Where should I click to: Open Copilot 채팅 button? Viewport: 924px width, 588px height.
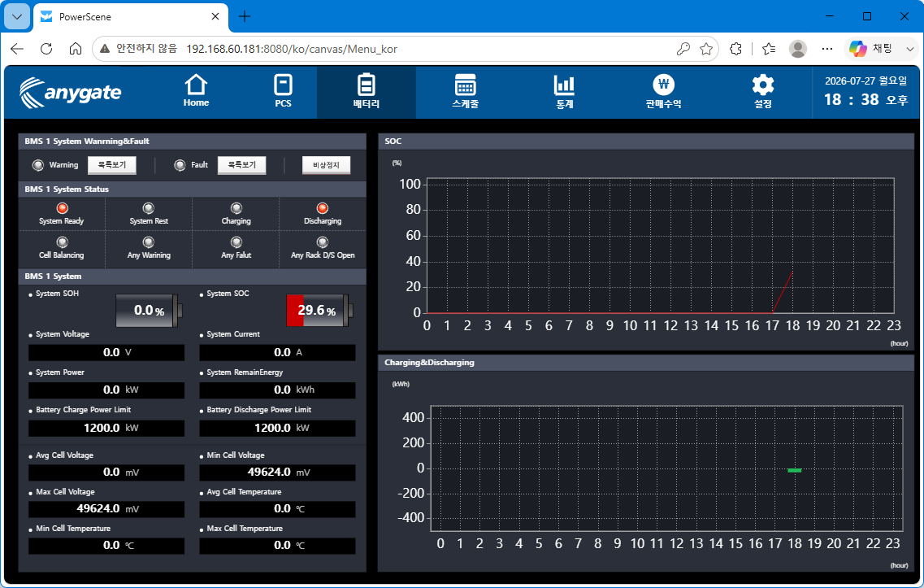click(872, 49)
